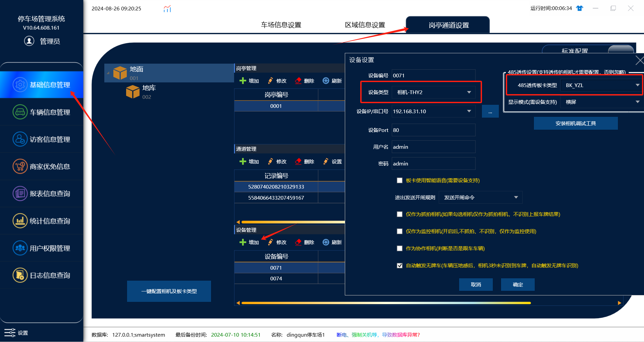
Task: Open 报表信息查询 from the sidebar
Action: (42, 193)
